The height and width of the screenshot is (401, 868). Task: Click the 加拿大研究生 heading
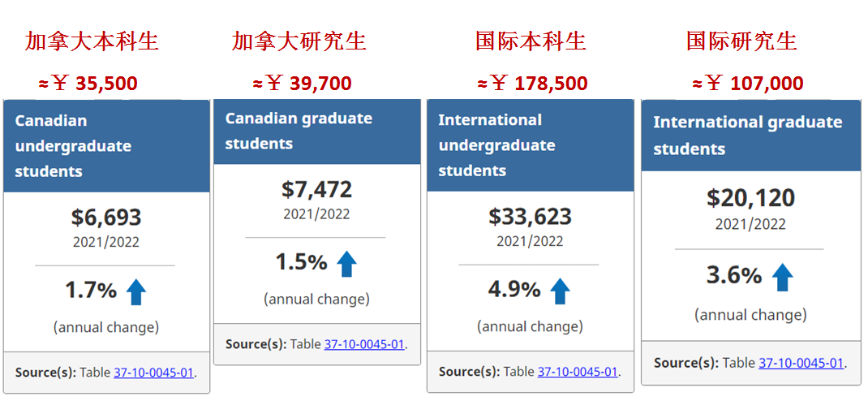299,41
